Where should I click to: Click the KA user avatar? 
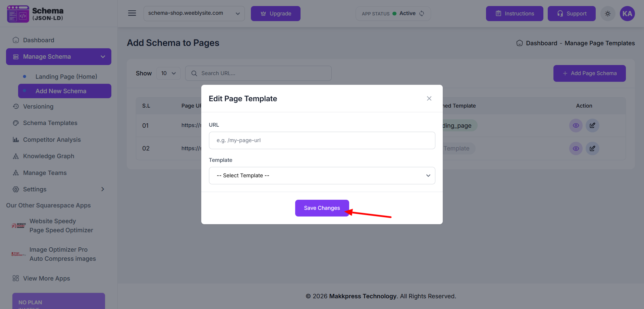pyautogui.click(x=627, y=14)
